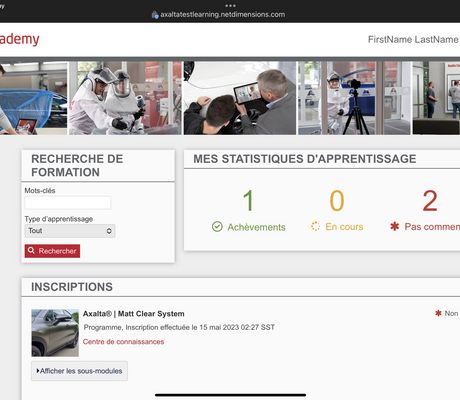460x400 pixels.
Task: Click the banner photo of painters in white suits
Action: tap(125, 98)
